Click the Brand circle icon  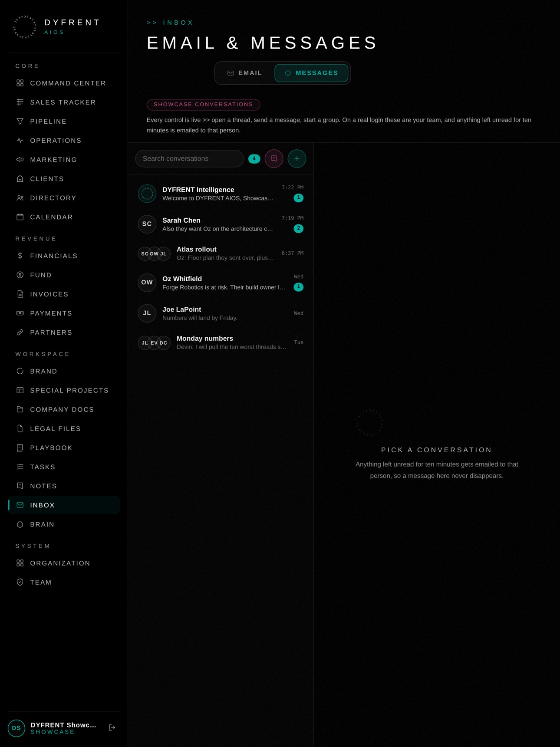(20, 371)
